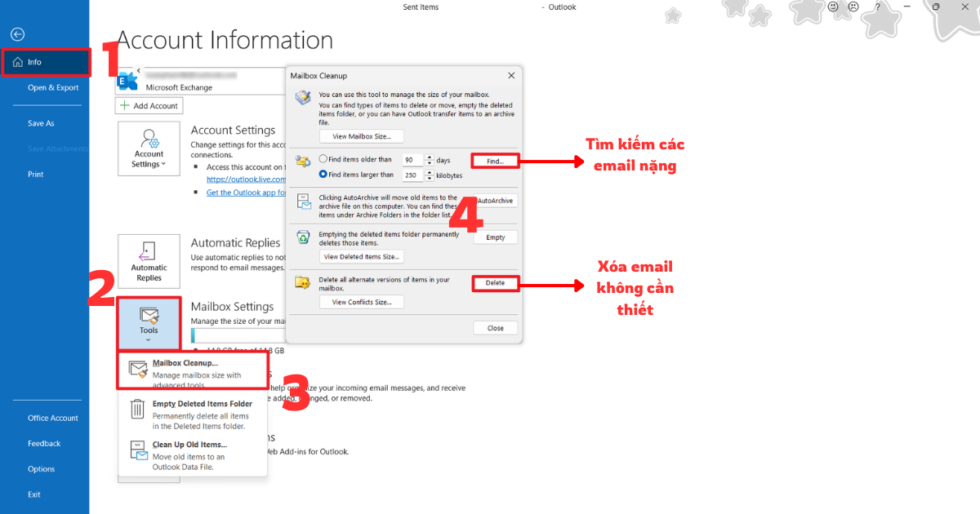The width and height of the screenshot is (980, 514).
Task: Open the Get the Outlook app link
Action: click(x=246, y=192)
